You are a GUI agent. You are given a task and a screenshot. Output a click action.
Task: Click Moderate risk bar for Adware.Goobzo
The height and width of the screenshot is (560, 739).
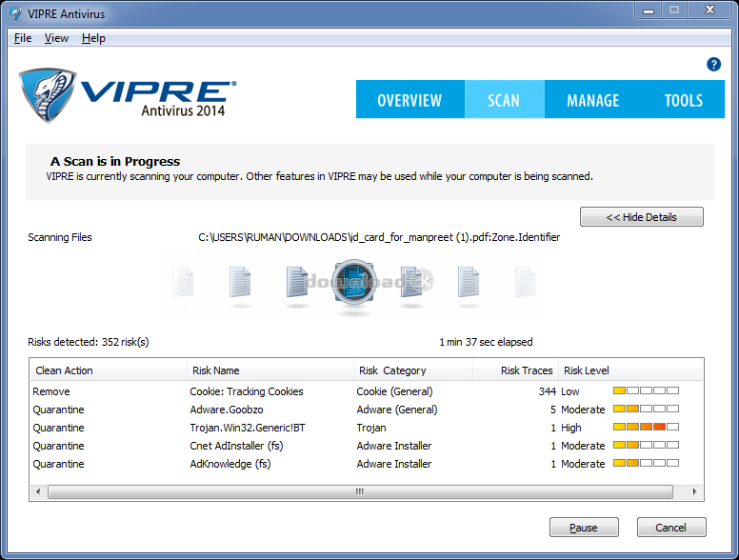[x=646, y=409]
